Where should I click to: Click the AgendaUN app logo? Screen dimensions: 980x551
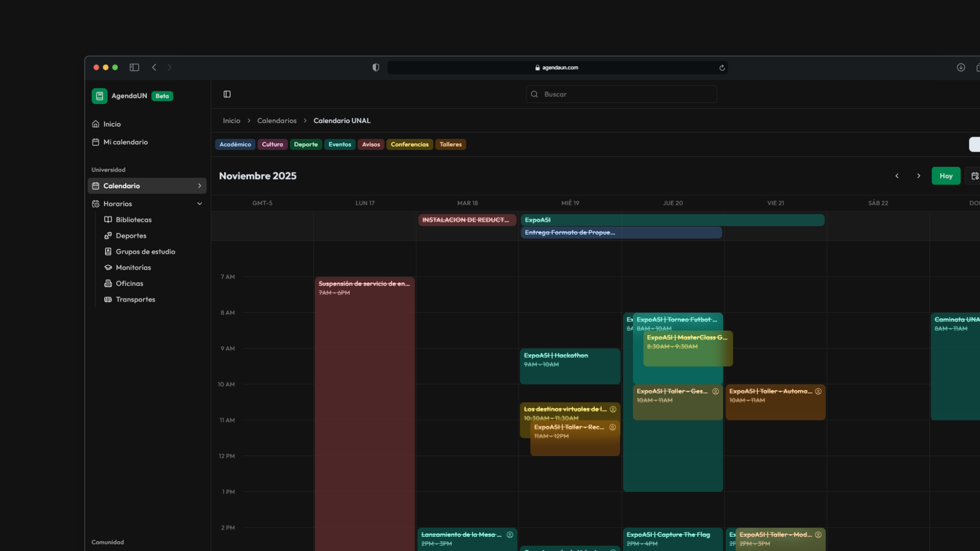pyautogui.click(x=99, y=96)
